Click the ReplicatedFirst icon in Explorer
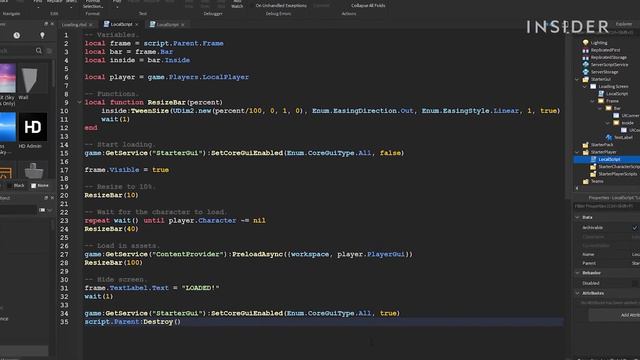Screen dimensions: 640x360 click(586, 50)
